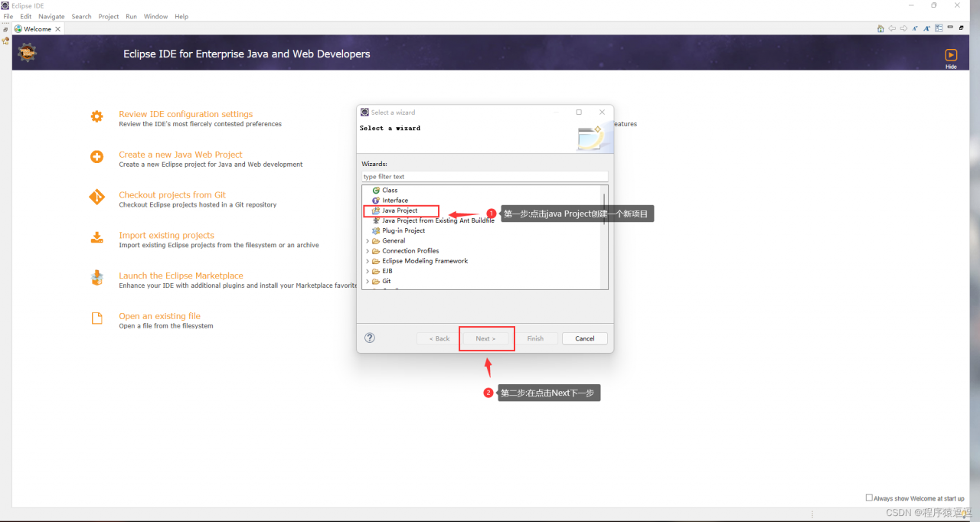This screenshot has width=980, height=522.
Task: Click the Eclipse Web Tools gear logo
Action: (x=28, y=53)
